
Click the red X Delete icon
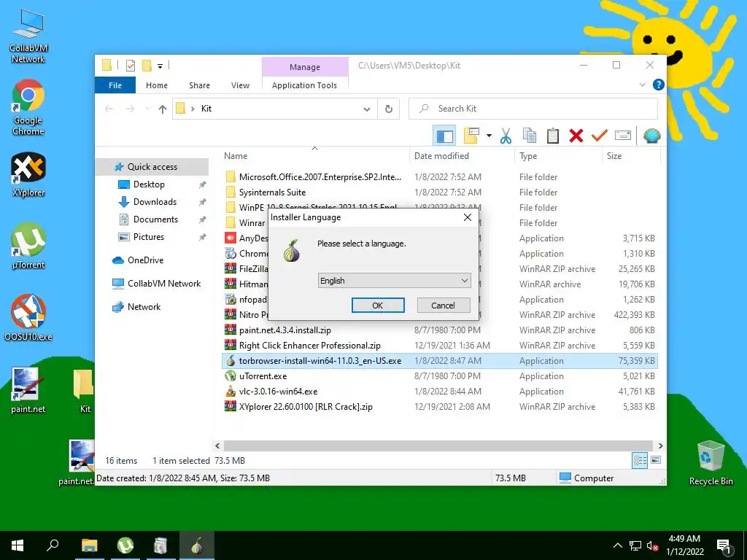(576, 136)
